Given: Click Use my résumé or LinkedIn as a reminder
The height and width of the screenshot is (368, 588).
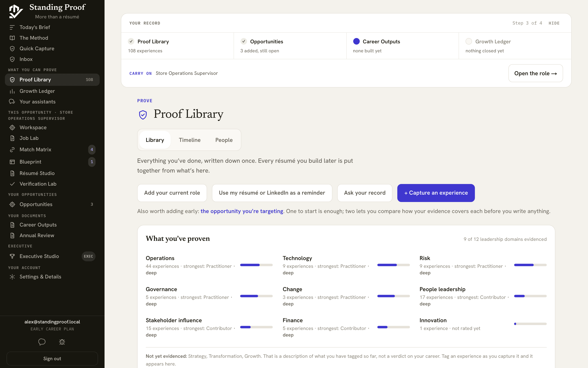Looking at the screenshot, I should click(272, 193).
